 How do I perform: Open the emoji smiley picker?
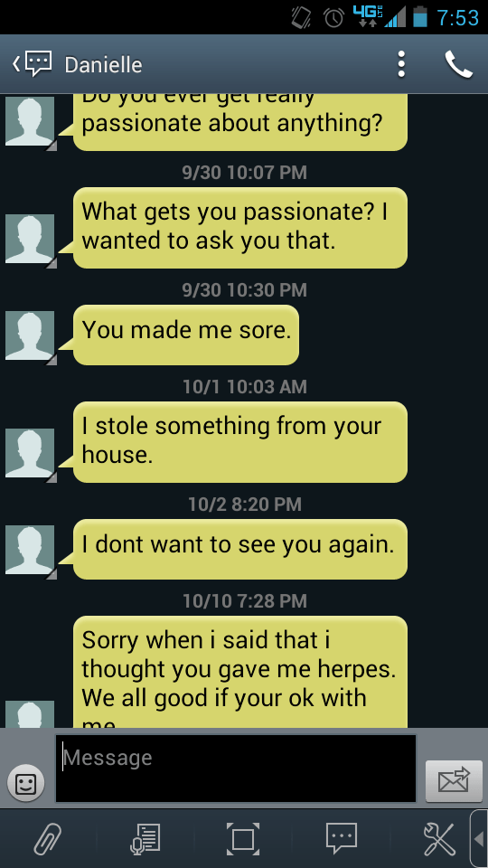pos(25,783)
